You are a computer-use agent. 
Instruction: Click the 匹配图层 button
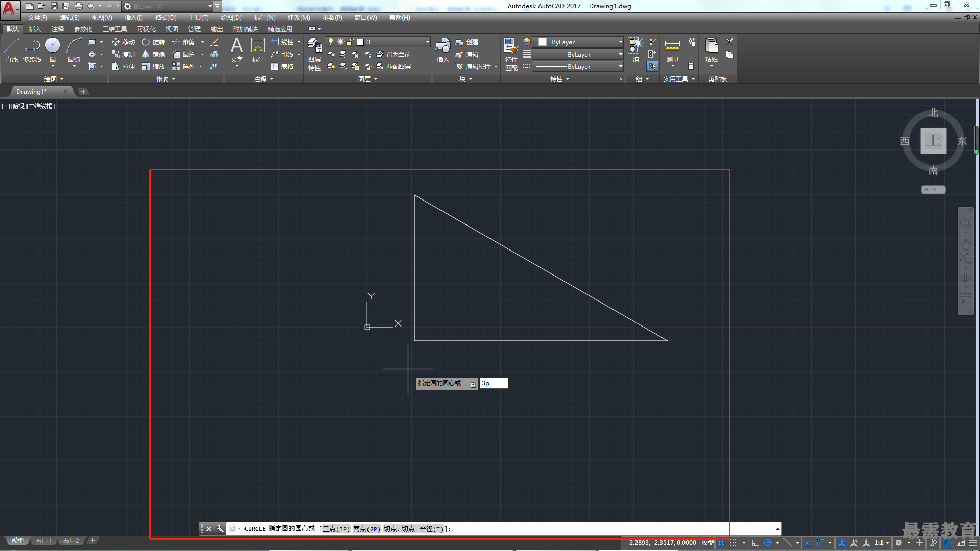(x=393, y=66)
